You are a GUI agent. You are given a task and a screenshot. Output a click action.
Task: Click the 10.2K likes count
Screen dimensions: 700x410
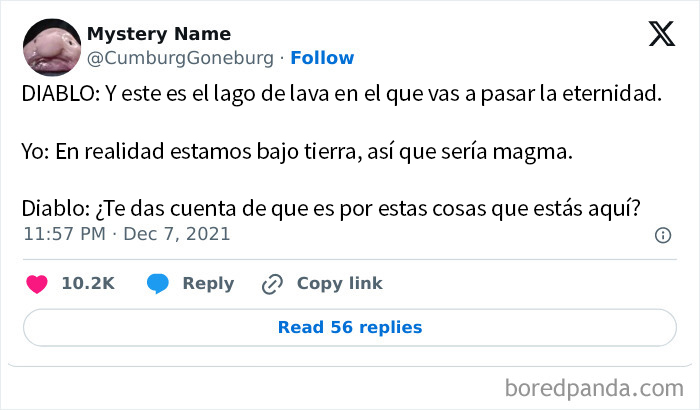click(88, 284)
